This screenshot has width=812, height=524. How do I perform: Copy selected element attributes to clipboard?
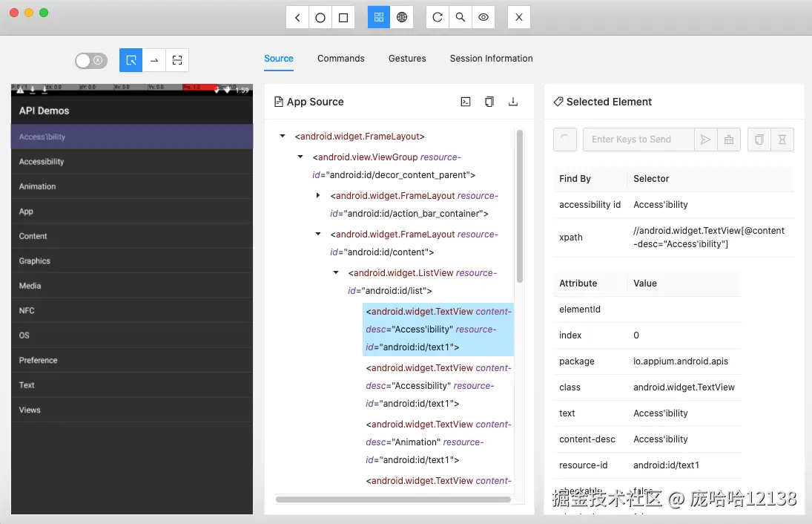[759, 140]
